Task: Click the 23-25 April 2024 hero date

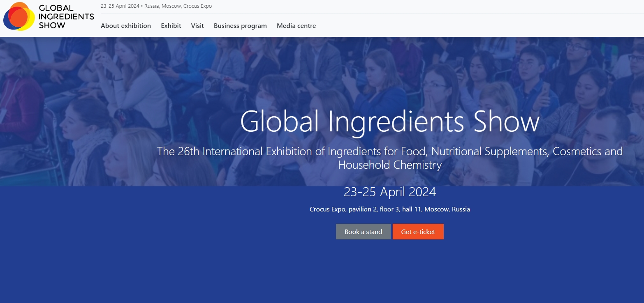Action: (x=390, y=192)
